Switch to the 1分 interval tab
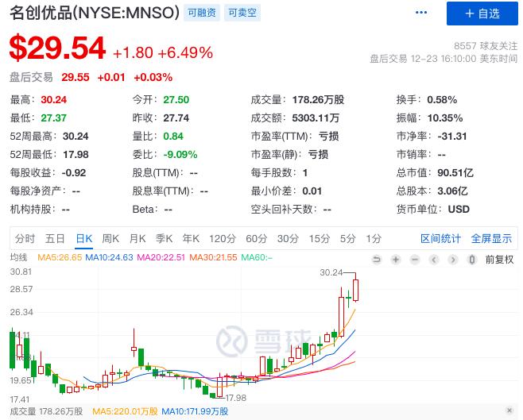This screenshot has width=523, height=420. point(374,238)
